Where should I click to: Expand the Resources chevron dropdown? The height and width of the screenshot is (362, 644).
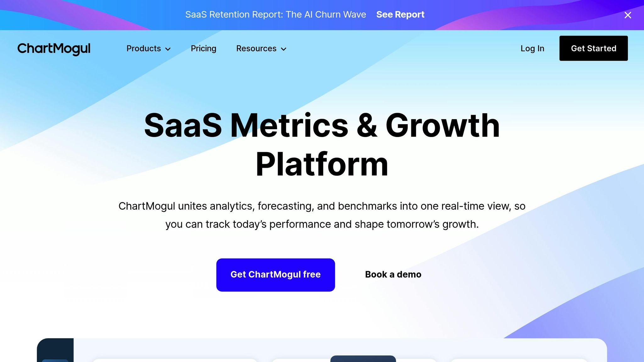pos(283,49)
